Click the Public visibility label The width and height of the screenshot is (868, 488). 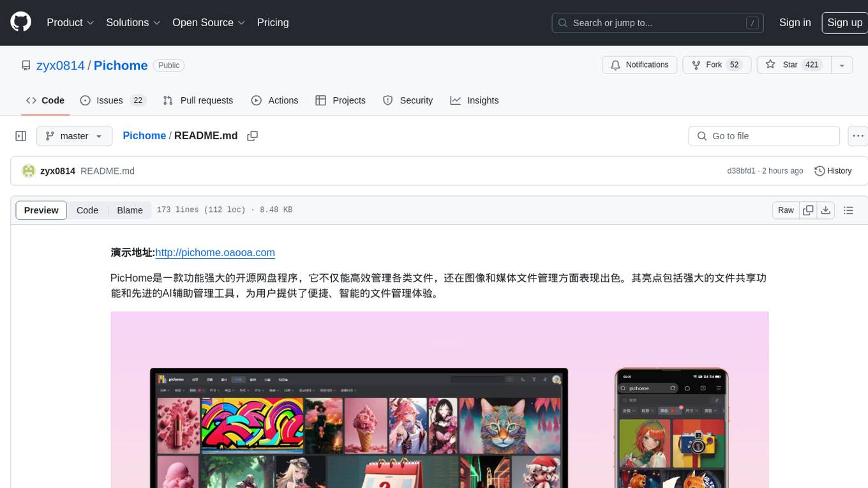click(x=169, y=65)
